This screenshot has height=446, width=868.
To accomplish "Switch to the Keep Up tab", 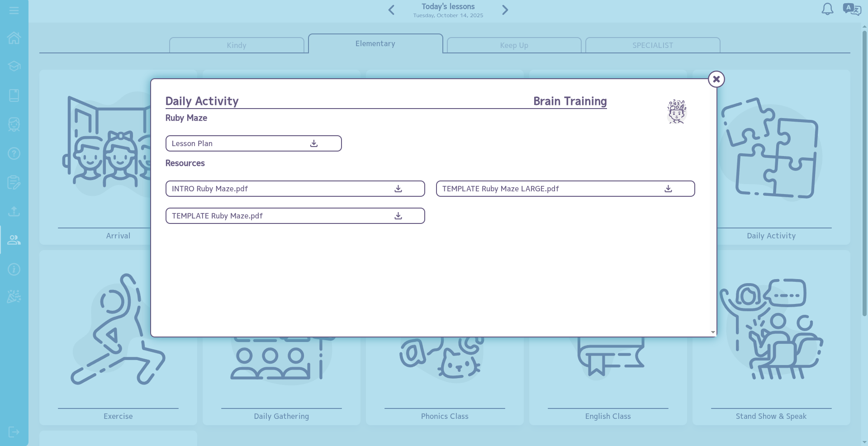I will click(514, 45).
